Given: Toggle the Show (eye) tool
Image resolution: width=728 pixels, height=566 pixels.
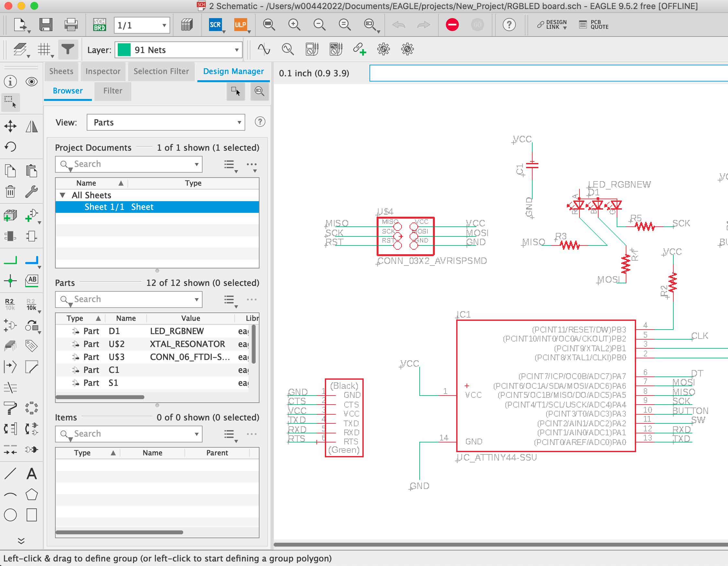Looking at the screenshot, I should (32, 82).
